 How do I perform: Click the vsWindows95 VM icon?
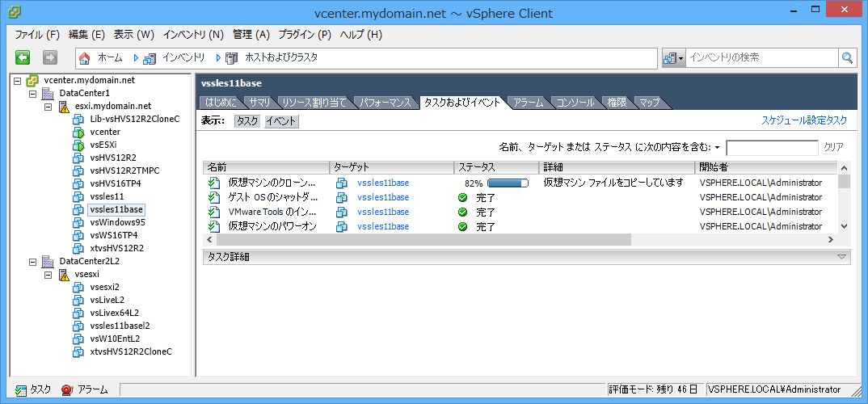pos(78,222)
